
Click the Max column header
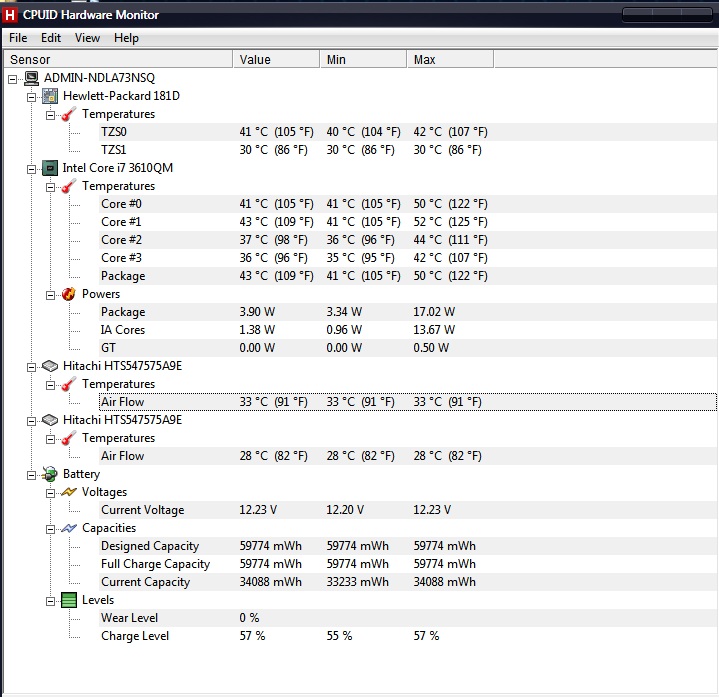(x=450, y=60)
